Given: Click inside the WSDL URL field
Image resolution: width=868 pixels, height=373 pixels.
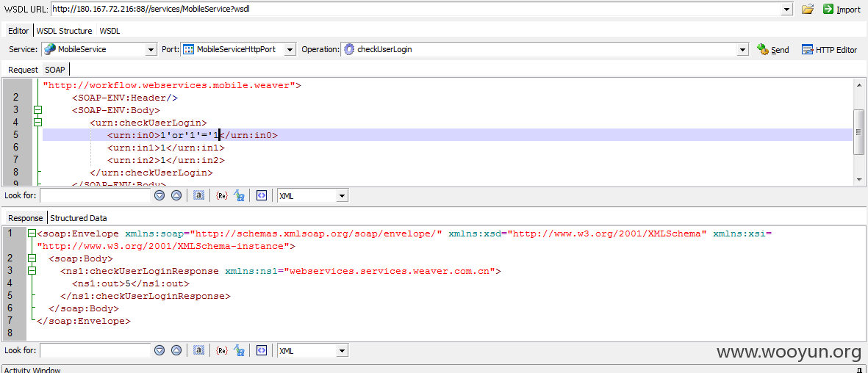Looking at the screenshot, I should (x=416, y=10).
